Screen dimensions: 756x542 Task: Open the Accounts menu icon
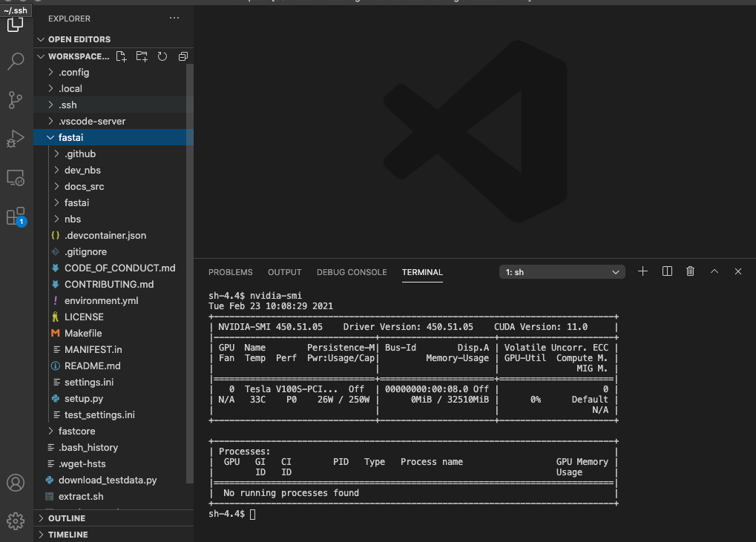click(x=16, y=482)
